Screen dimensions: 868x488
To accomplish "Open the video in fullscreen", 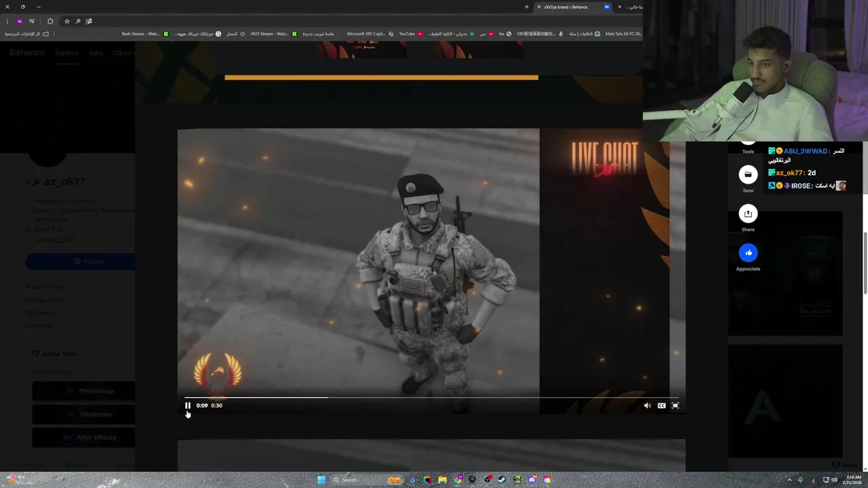I will pos(675,405).
